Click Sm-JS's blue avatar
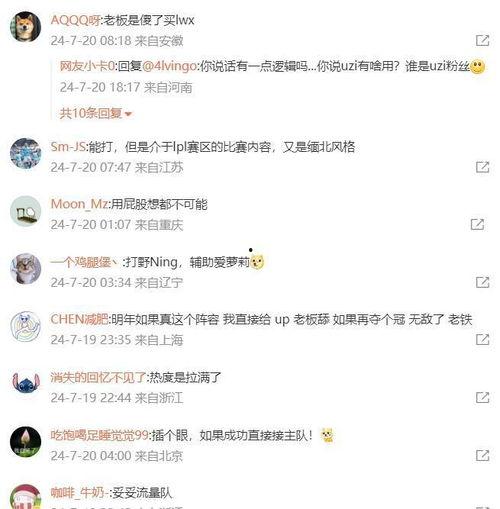This screenshot has width=500, height=509. (25, 153)
